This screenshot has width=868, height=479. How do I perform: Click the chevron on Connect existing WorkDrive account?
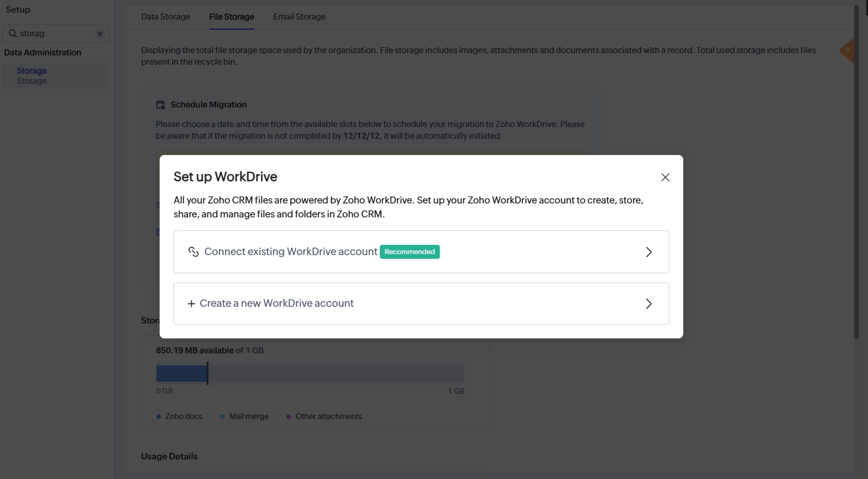649,252
